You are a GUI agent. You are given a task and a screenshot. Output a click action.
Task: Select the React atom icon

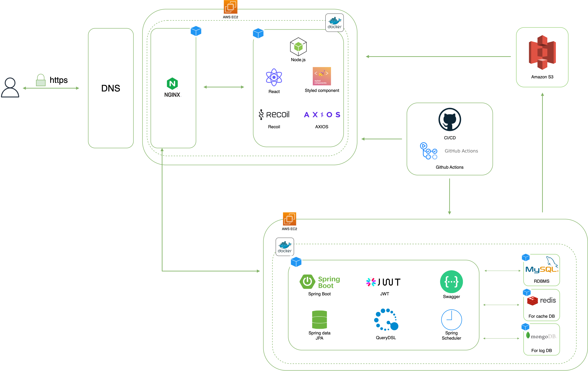(x=274, y=77)
